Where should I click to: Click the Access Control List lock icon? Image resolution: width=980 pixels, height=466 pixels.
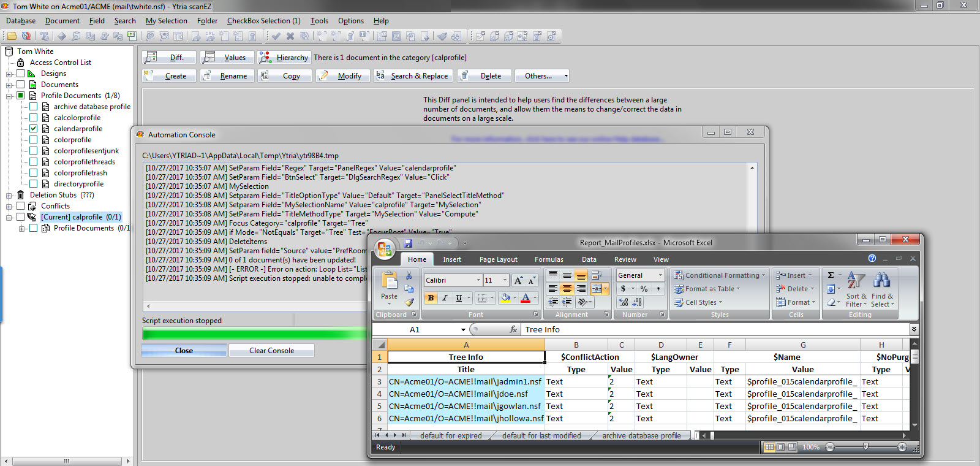point(20,63)
